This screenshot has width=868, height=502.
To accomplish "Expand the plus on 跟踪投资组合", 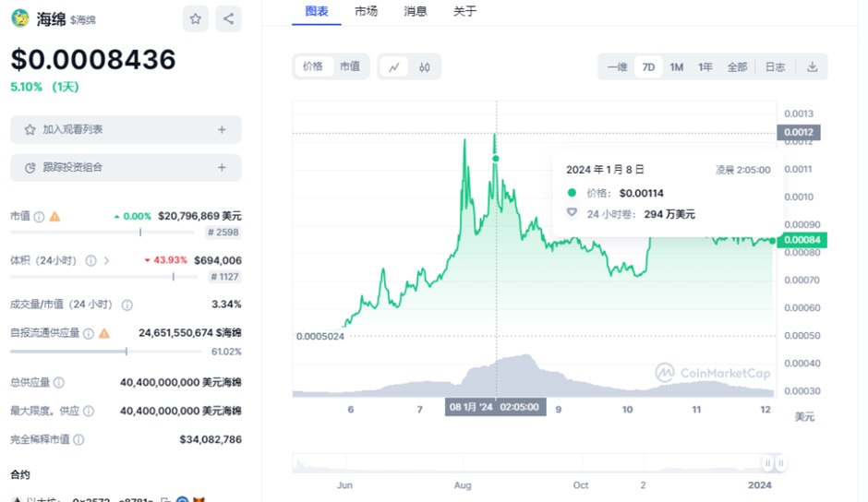I will (222, 167).
